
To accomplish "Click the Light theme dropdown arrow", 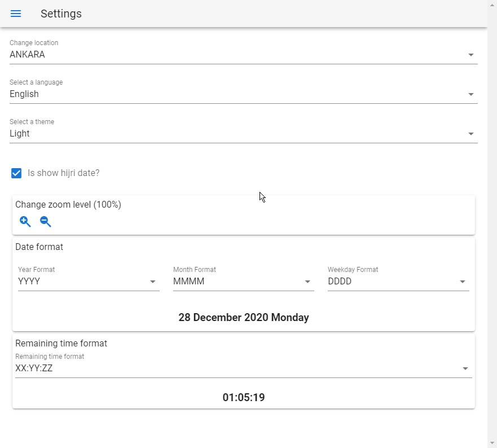I will click(471, 134).
